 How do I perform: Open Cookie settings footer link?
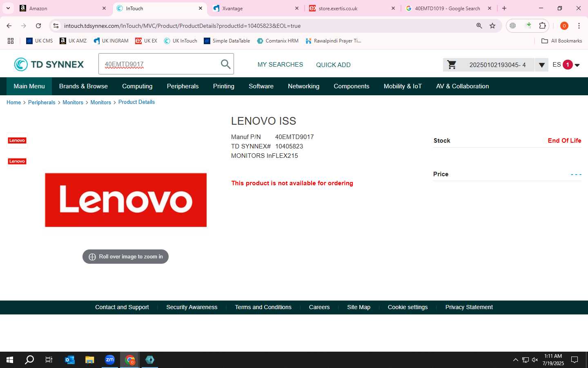click(408, 307)
